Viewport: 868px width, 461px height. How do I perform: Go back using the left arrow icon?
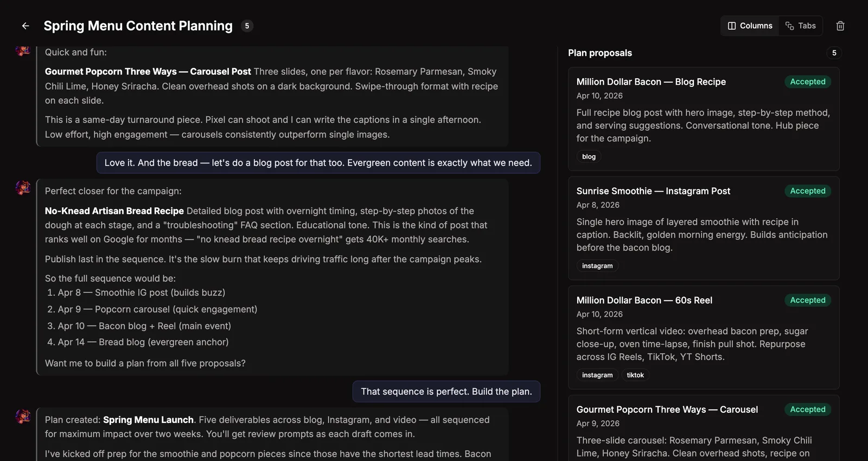point(25,26)
